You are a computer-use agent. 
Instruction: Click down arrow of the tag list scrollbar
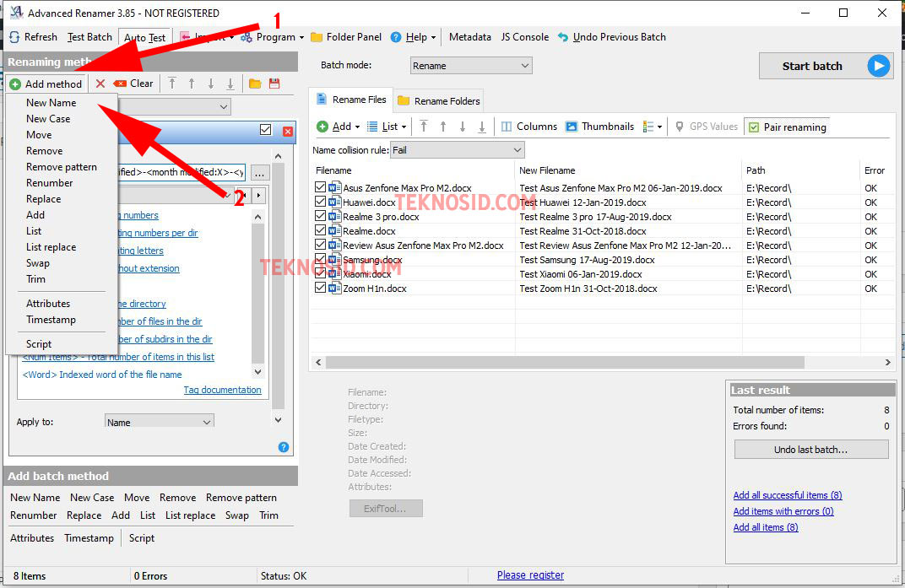[x=258, y=372]
